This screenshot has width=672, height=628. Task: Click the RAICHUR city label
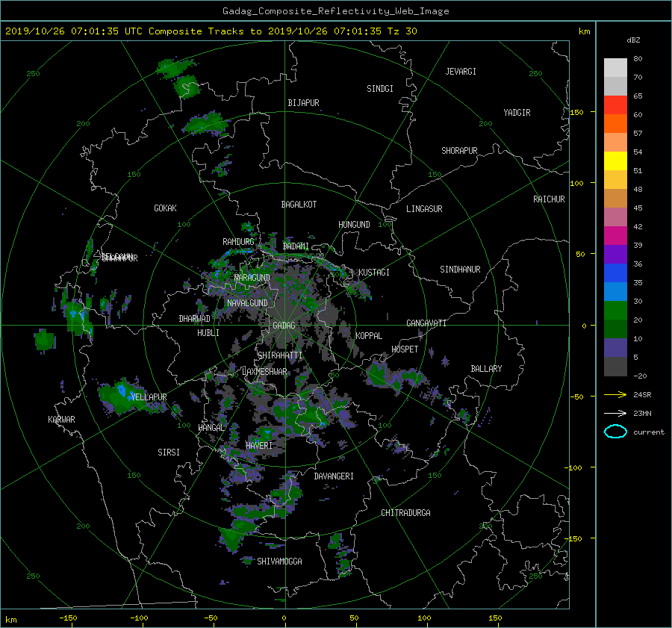[549, 199]
